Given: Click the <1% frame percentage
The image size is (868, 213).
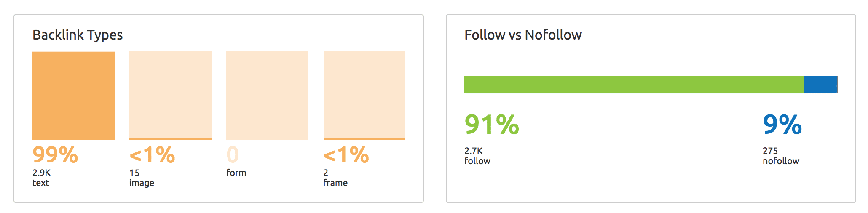Looking at the screenshot, I should (x=346, y=154).
